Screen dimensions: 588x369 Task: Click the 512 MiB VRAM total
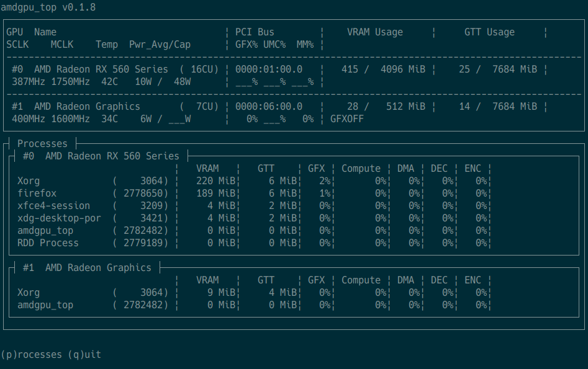point(405,107)
